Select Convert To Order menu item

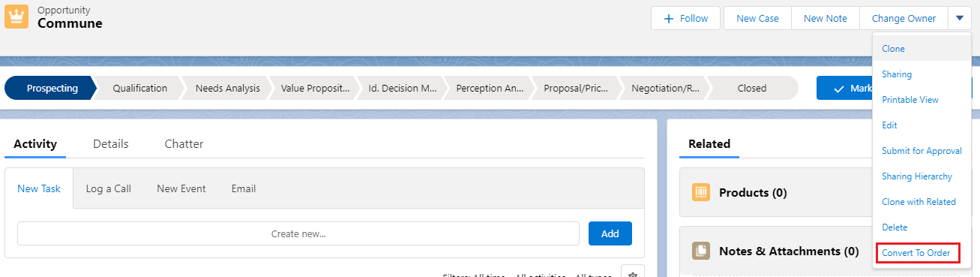point(916,253)
